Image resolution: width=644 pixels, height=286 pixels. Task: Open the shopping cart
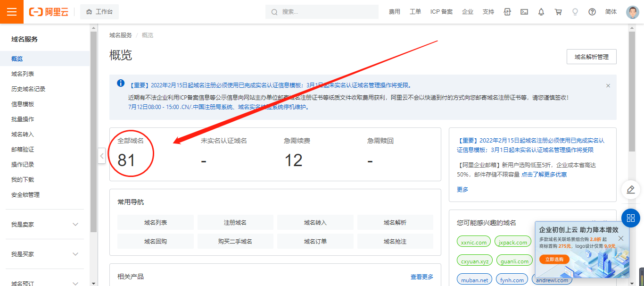(558, 12)
